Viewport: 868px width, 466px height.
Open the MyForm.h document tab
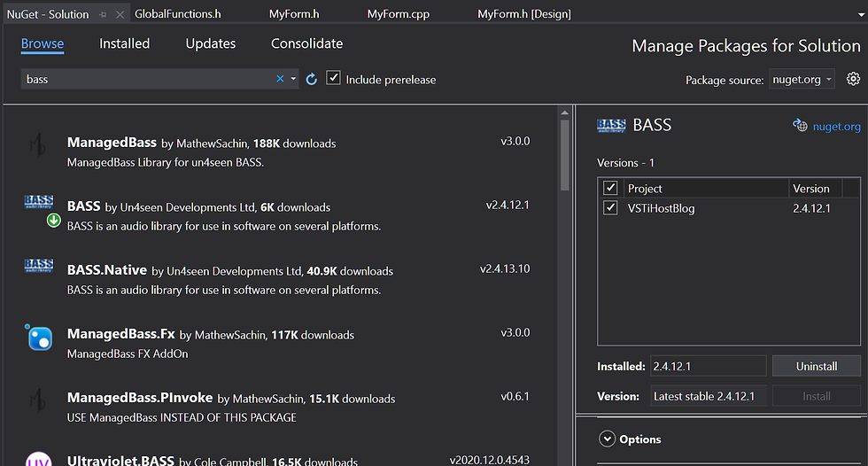[294, 14]
